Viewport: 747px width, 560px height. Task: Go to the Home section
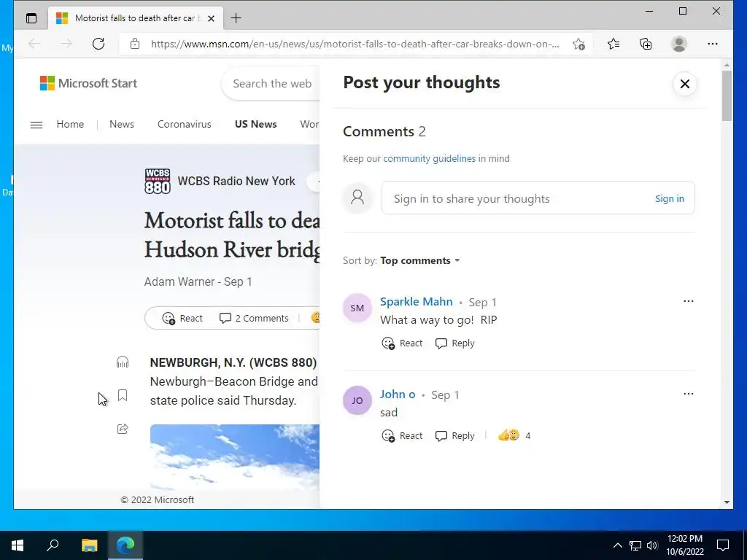coord(70,124)
